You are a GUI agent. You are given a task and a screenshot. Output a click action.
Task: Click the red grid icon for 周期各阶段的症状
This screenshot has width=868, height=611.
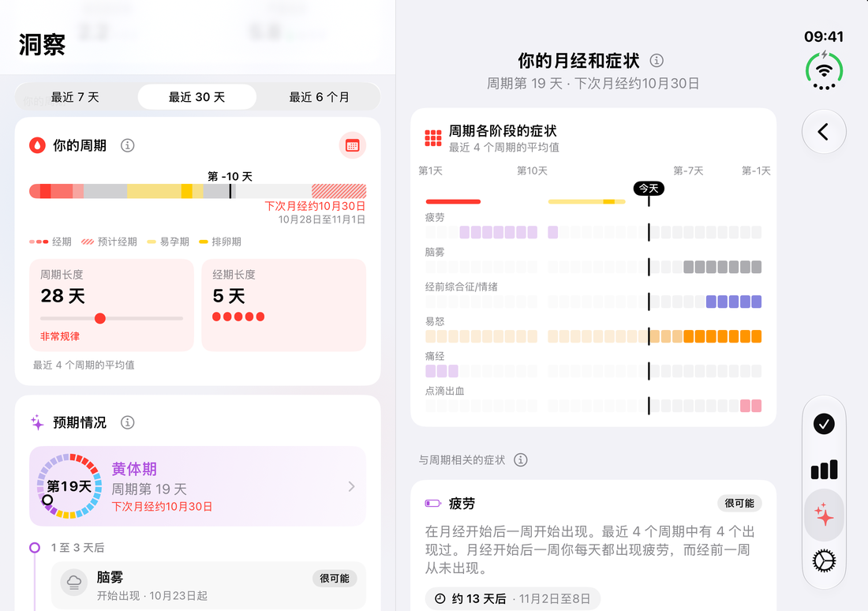point(433,138)
